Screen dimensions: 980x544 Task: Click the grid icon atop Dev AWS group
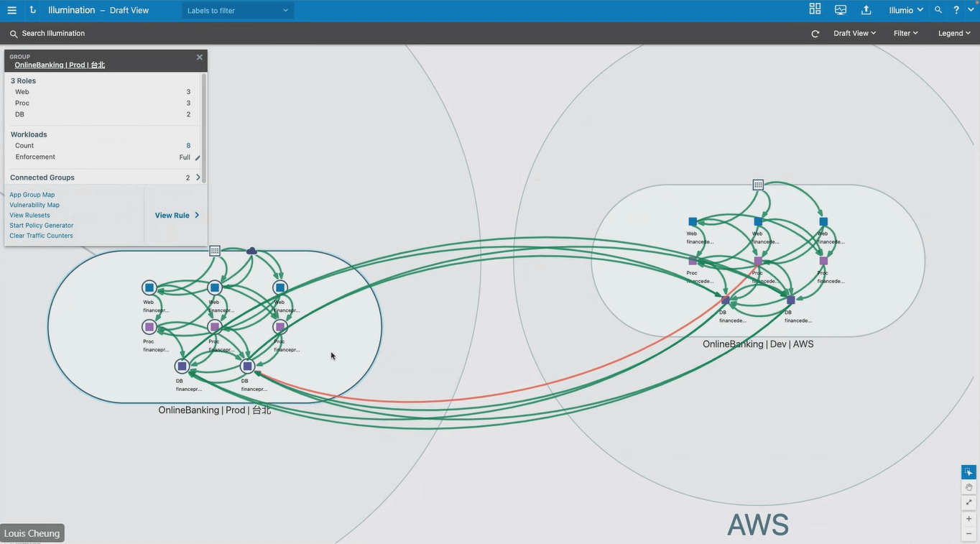(758, 185)
